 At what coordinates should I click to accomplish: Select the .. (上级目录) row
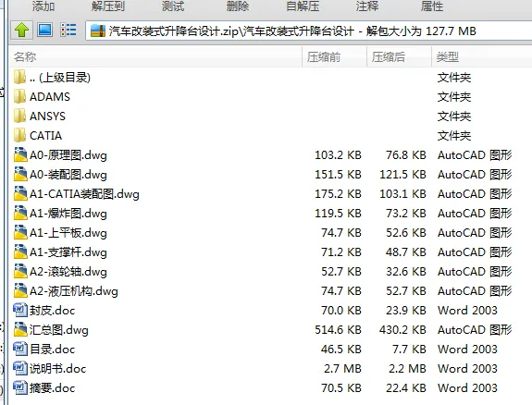coord(271,78)
